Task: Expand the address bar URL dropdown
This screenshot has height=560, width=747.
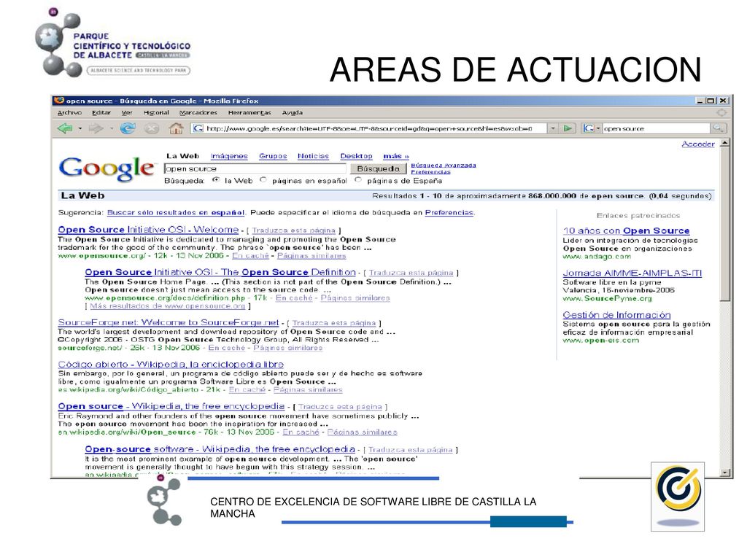Action: (553, 128)
